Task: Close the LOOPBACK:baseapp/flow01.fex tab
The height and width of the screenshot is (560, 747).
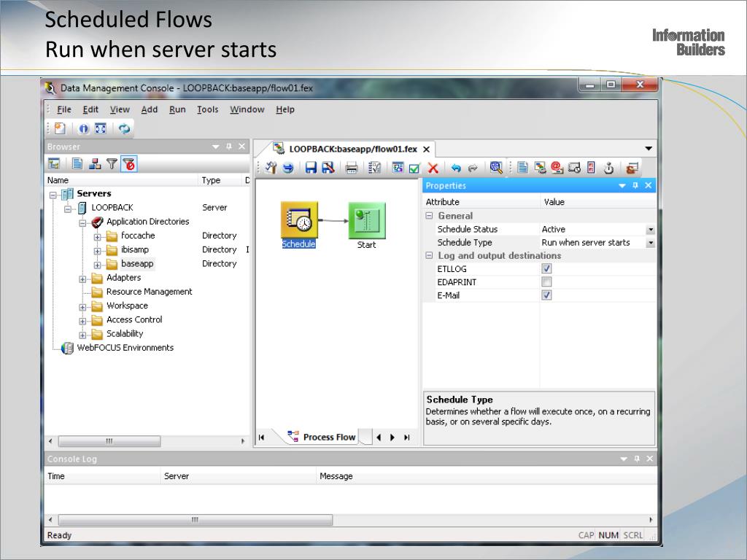Action: [426, 149]
